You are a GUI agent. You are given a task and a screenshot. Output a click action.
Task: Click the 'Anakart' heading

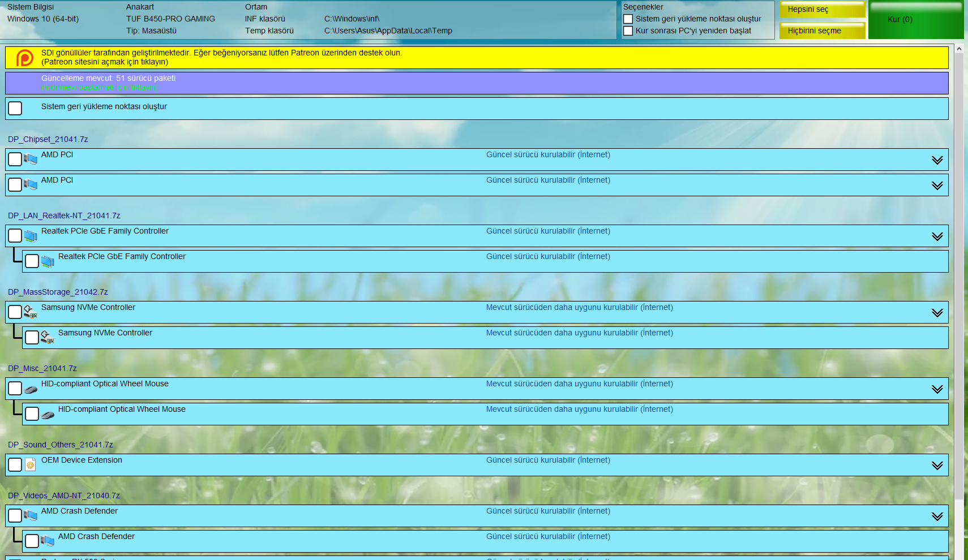140,7
